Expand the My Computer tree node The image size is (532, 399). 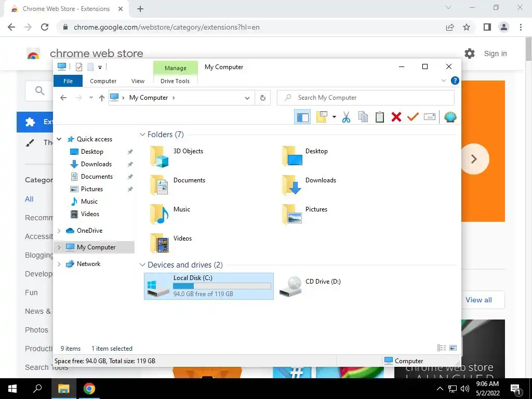pyautogui.click(x=59, y=247)
